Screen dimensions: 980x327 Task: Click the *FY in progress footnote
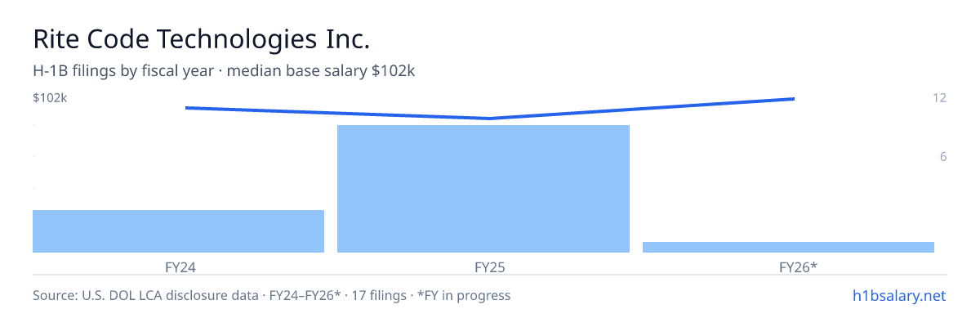click(x=464, y=295)
